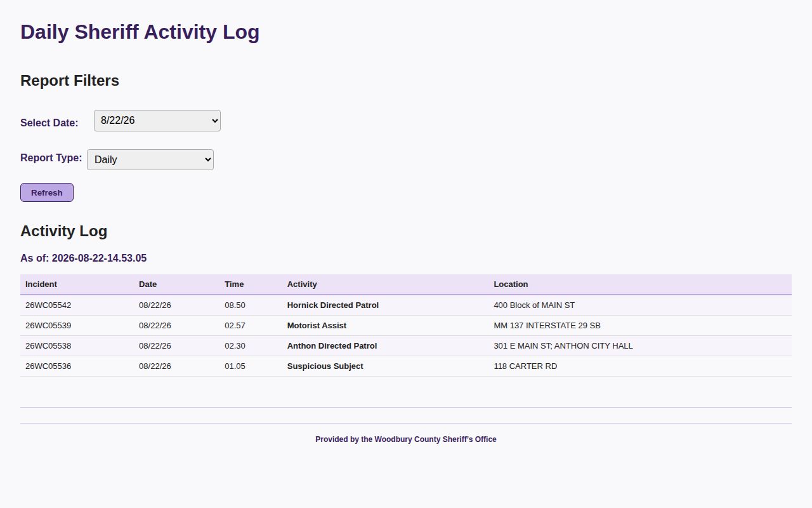
Task: Select incident number 26WC05542
Action: [x=48, y=305]
